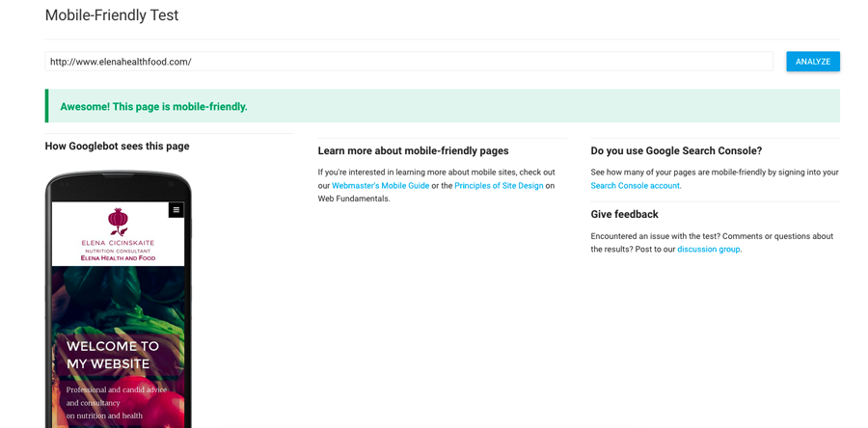Click the 'Mobile-Friendly Test' page title
868x428 pixels.
pyautogui.click(x=112, y=15)
